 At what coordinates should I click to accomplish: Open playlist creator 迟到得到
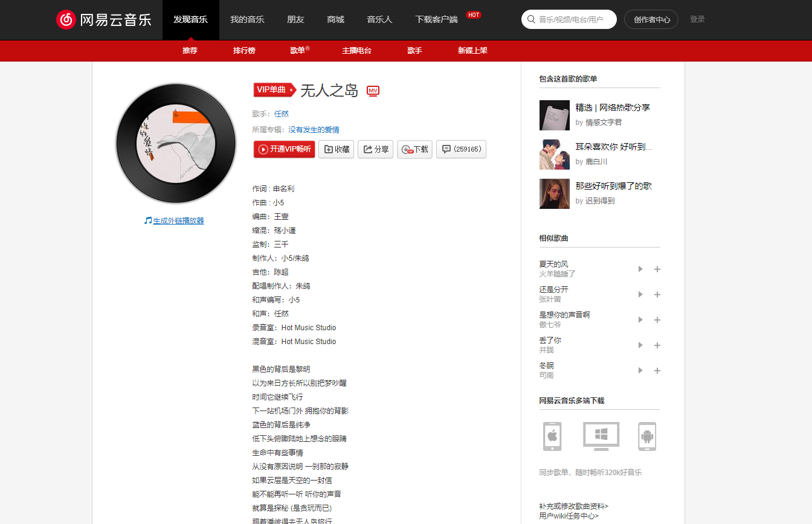[x=600, y=201]
